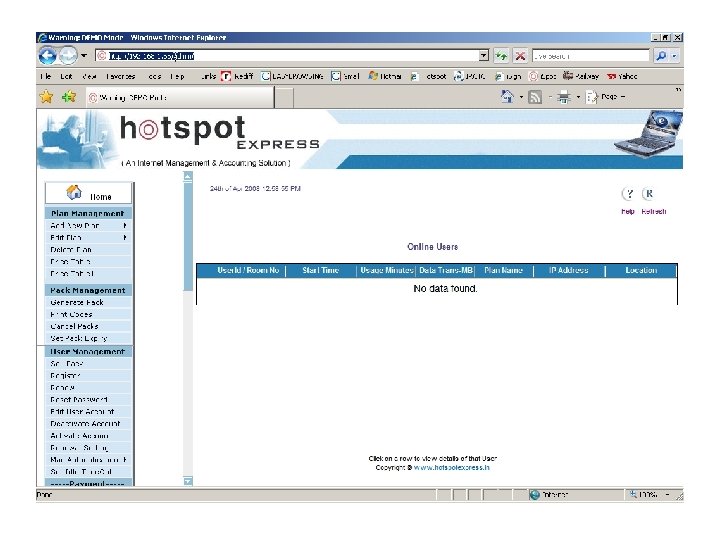This screenshot has height=540, width=720.
Task: Click the IE Home toolbar icon
Action: click(507, 96)
